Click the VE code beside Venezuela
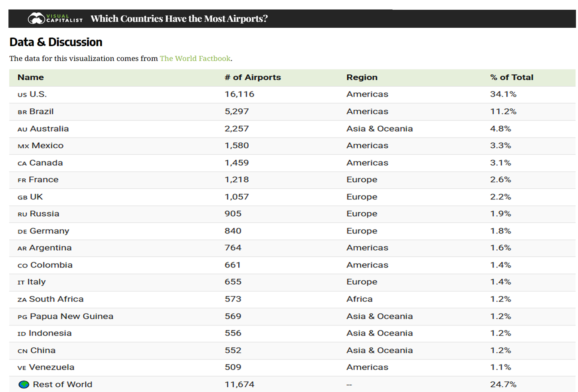 (x=22, y=368)
